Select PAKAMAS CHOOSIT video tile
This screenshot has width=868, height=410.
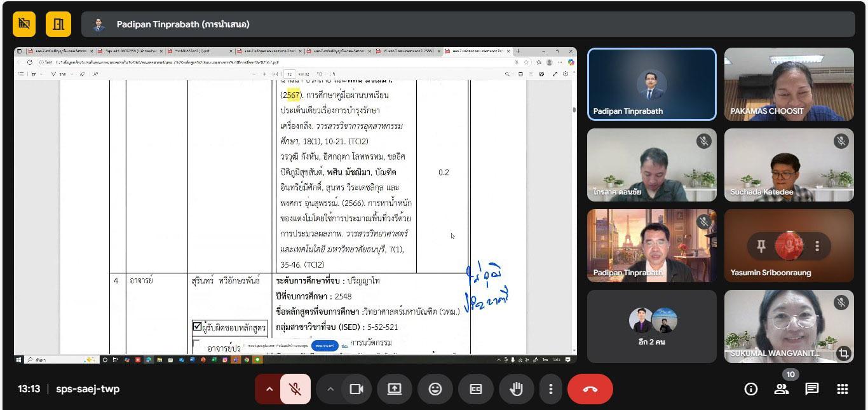click(789, 84)
